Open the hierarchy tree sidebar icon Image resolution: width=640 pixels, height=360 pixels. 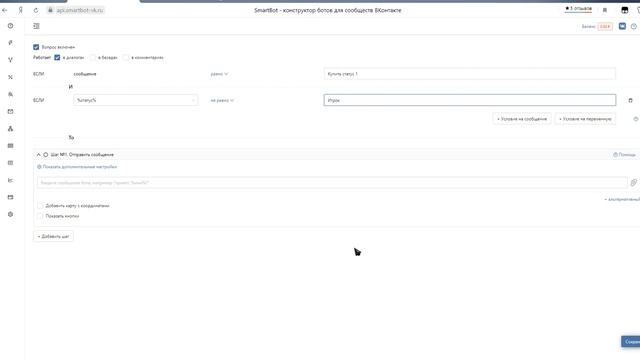click(x=11, y=129)
